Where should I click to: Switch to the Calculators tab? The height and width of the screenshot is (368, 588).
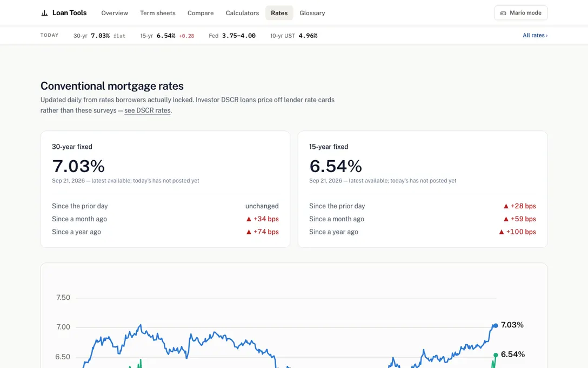tap(242, 13)
